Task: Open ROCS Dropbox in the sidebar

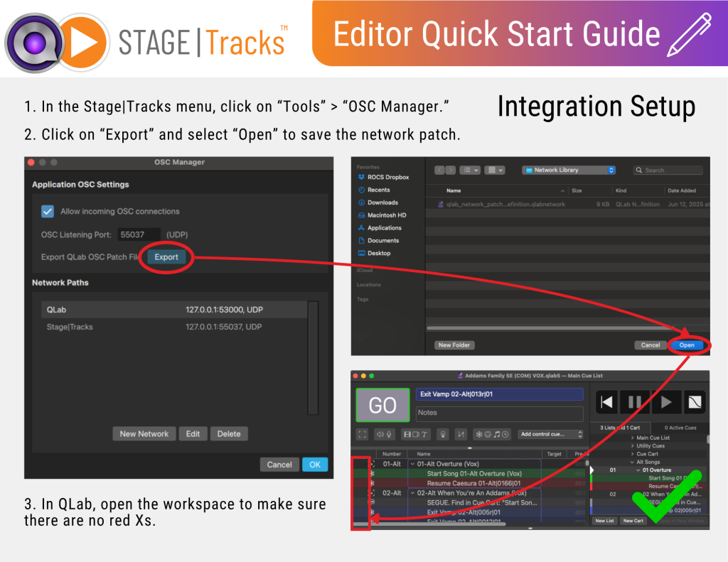Action: [387, 177]
